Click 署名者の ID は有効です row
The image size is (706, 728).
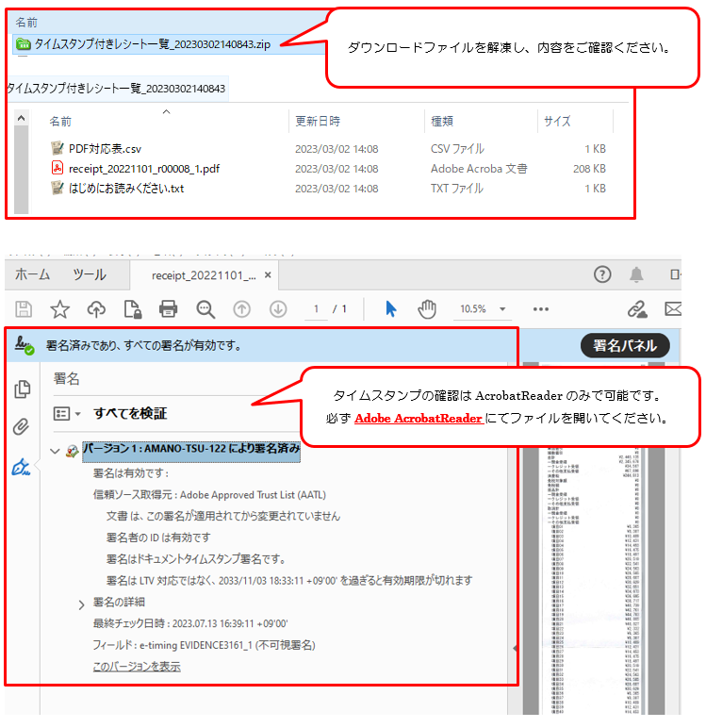tap(158, 538)
